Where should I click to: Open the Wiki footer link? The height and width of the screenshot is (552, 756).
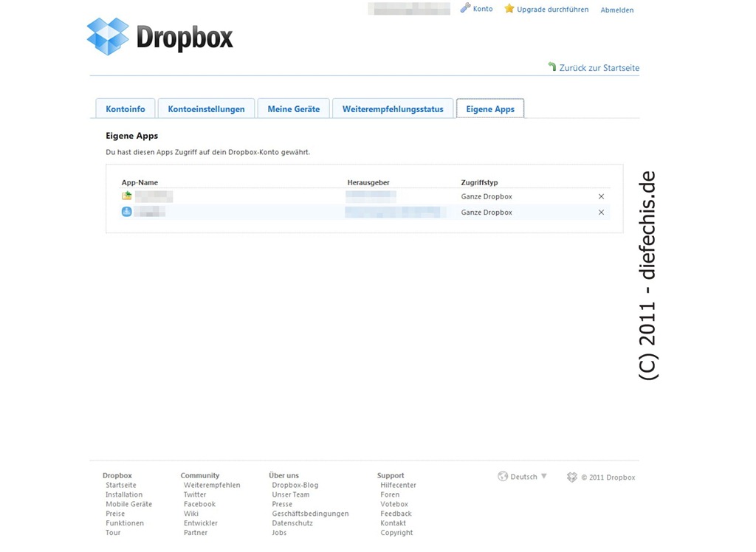[191, 514]
